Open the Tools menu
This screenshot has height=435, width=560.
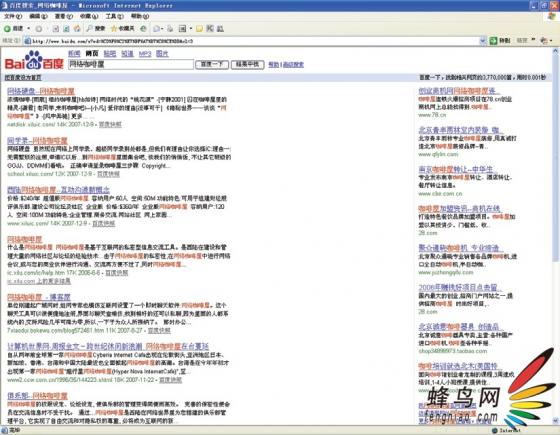pyautogui.click(x=114, y=16)
